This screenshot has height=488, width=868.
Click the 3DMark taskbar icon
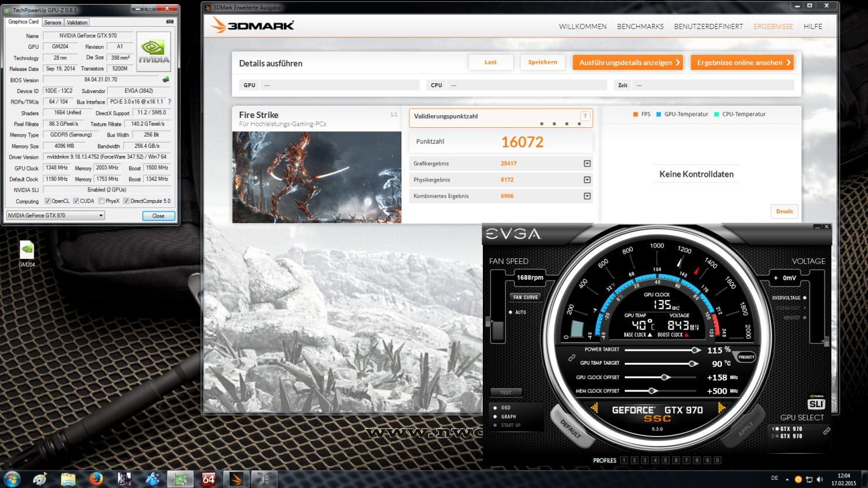[x=236, y=479]
